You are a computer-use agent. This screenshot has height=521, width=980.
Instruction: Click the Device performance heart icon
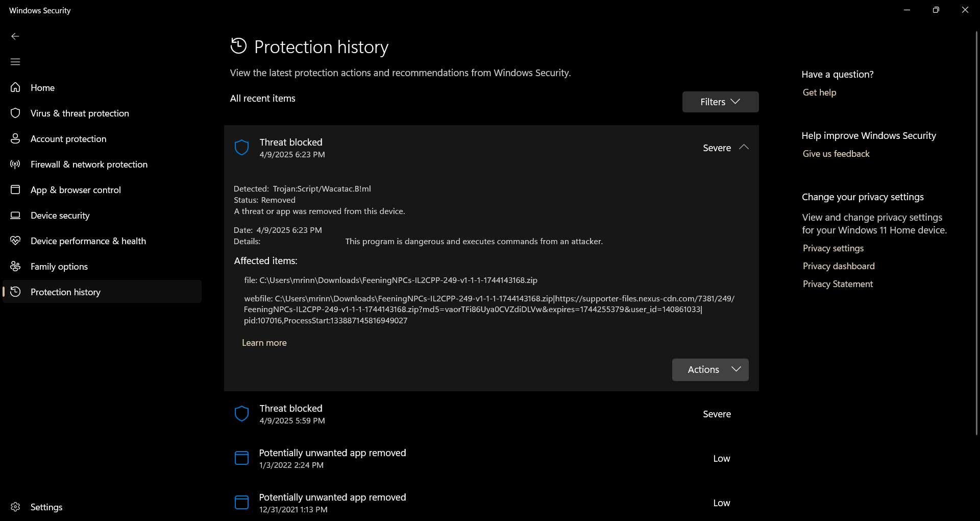[15, 241]
